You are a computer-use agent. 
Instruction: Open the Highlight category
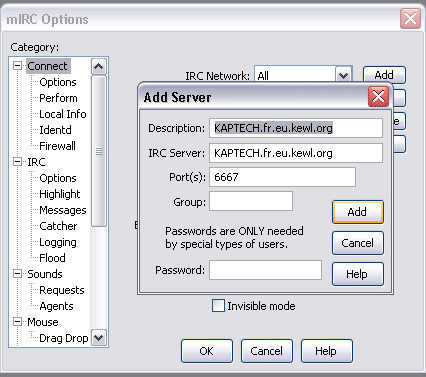[60, 194]
